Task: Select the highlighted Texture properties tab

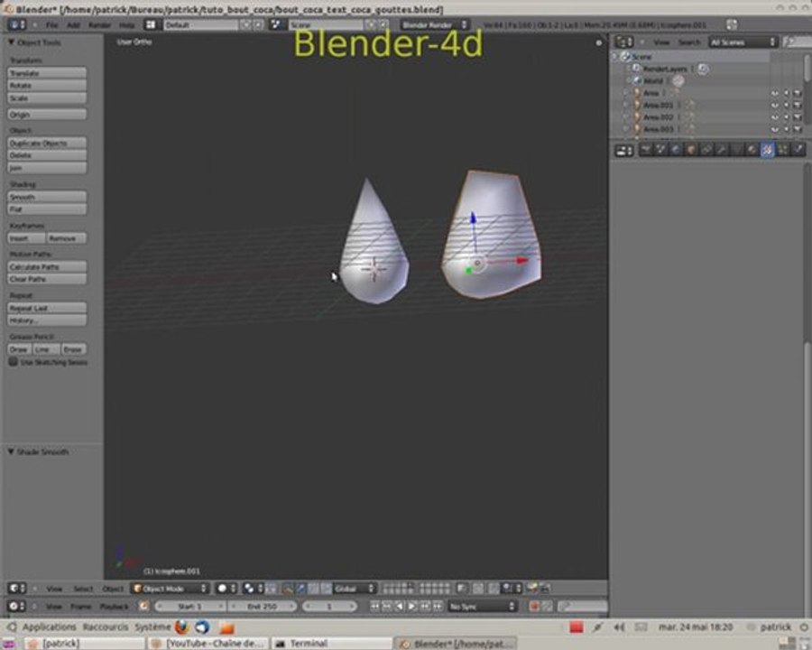Action: click(x=768, y=150)
